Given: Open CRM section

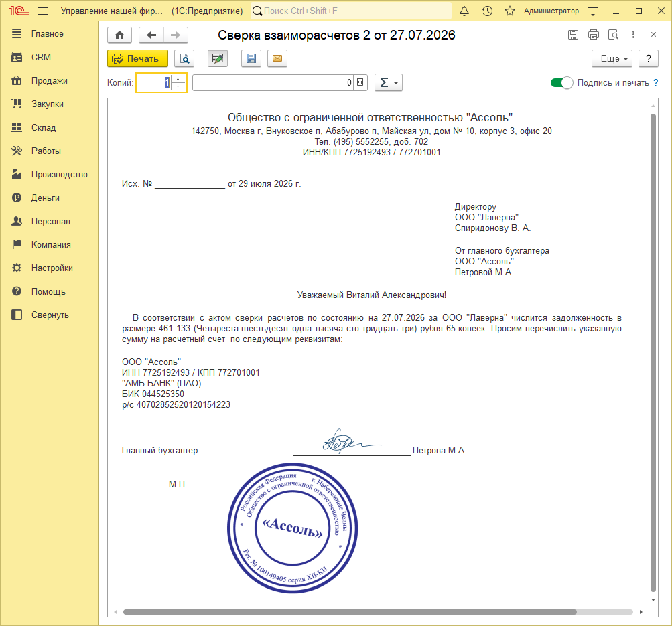Looking at the screenshot, I should click(x=50, y=58).
